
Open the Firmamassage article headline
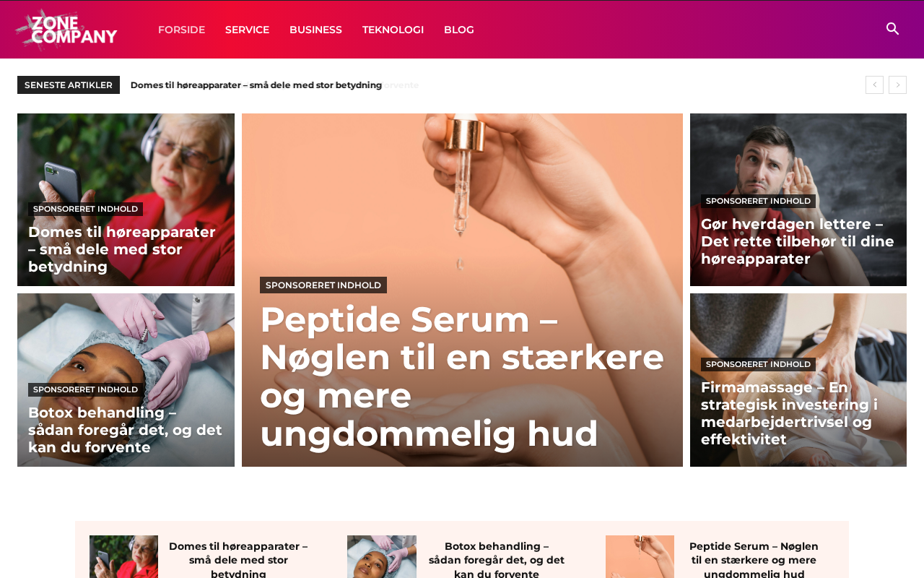(x=790, y=413)
